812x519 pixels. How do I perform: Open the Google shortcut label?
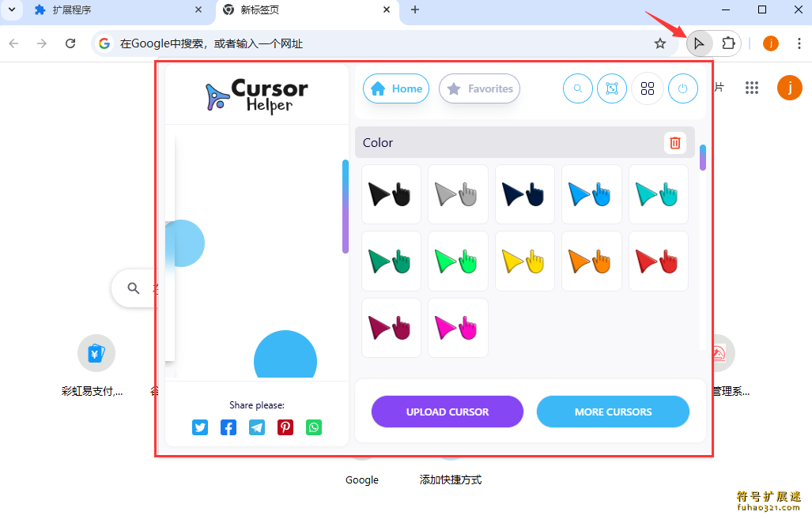361,480
